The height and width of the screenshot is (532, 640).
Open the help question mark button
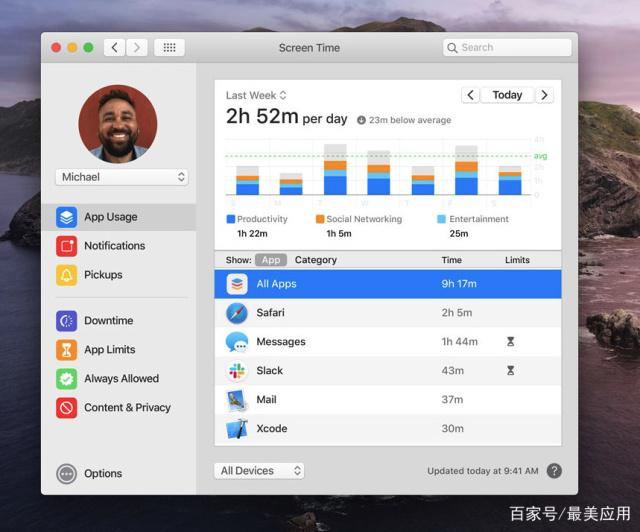click(x=554, y=471)
